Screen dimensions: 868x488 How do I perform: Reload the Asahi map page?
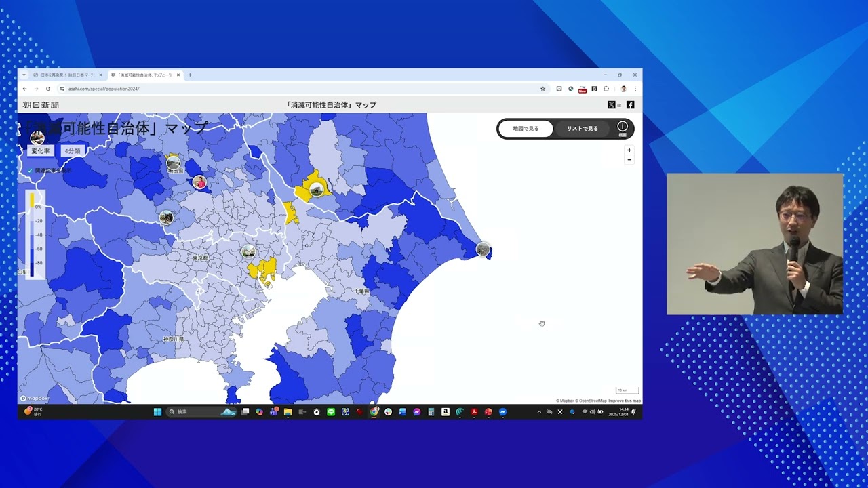point(47,89)
